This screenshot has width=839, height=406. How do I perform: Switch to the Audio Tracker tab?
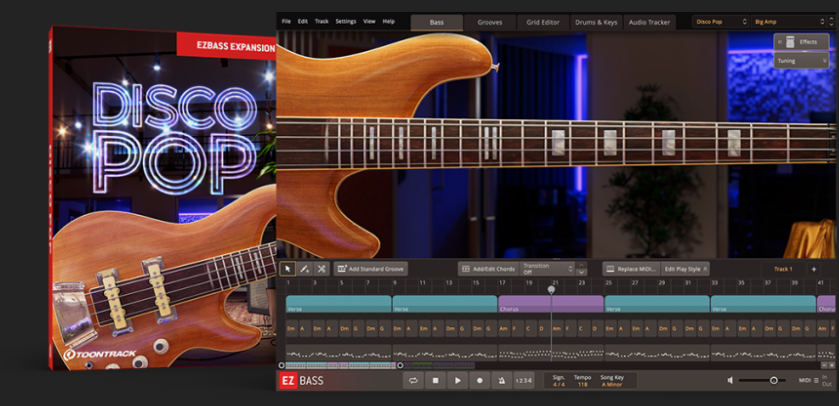[649, 22]
